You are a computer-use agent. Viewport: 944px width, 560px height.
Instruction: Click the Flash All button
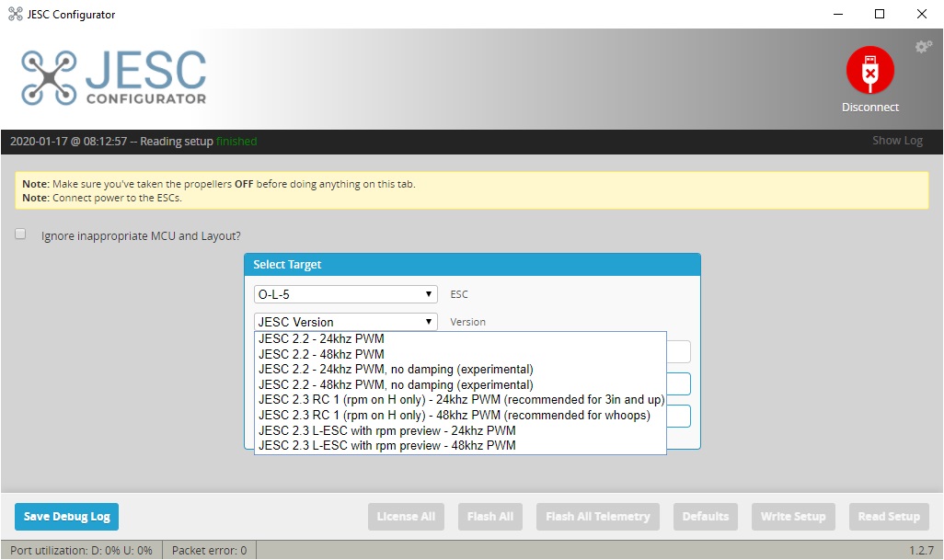[x=490, y=517]
